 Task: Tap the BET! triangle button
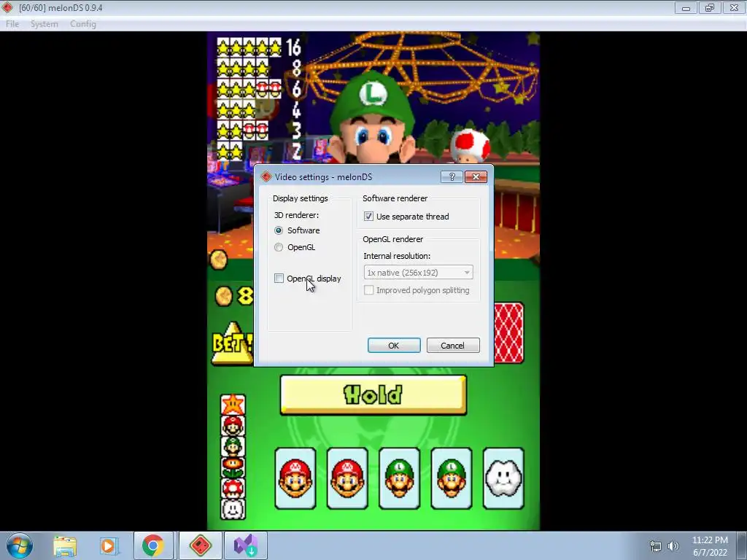pos(232,344)
